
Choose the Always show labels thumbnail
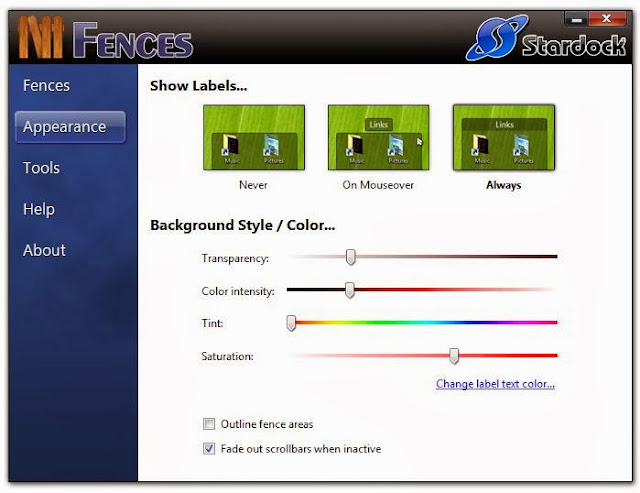[x=504, y=137]
